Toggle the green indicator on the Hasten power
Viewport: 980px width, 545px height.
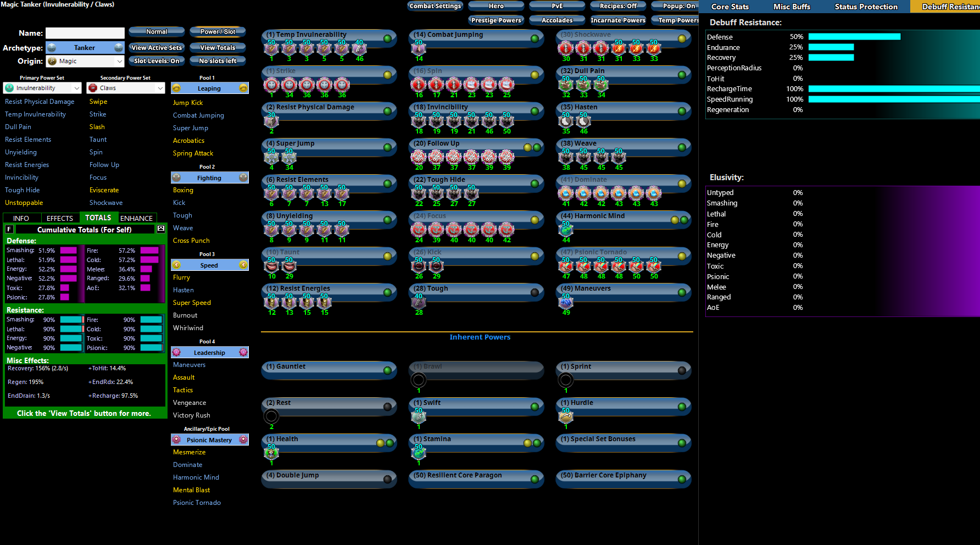[x=682, y=111]
